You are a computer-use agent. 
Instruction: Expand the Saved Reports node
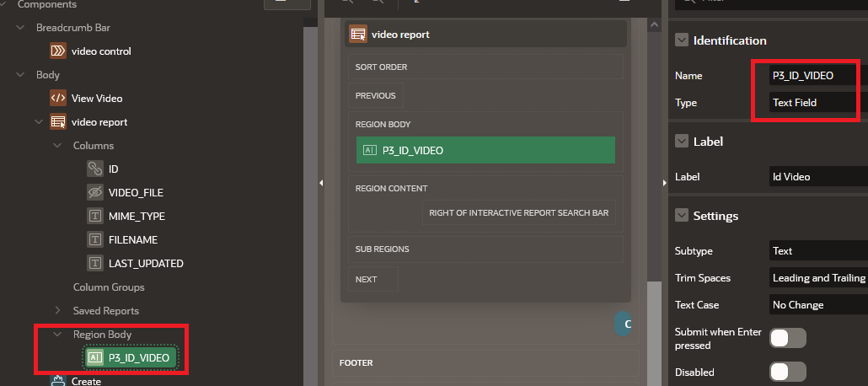point(57,311)
